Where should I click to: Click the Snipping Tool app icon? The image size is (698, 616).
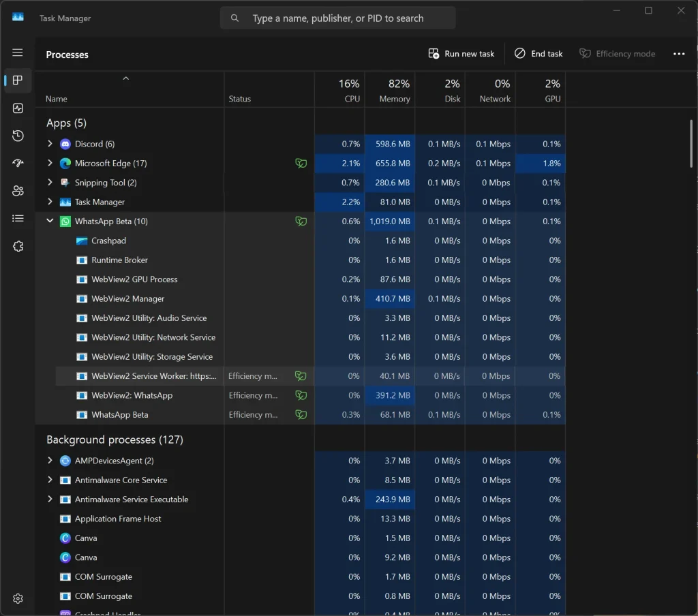click(x=65, y=183)
